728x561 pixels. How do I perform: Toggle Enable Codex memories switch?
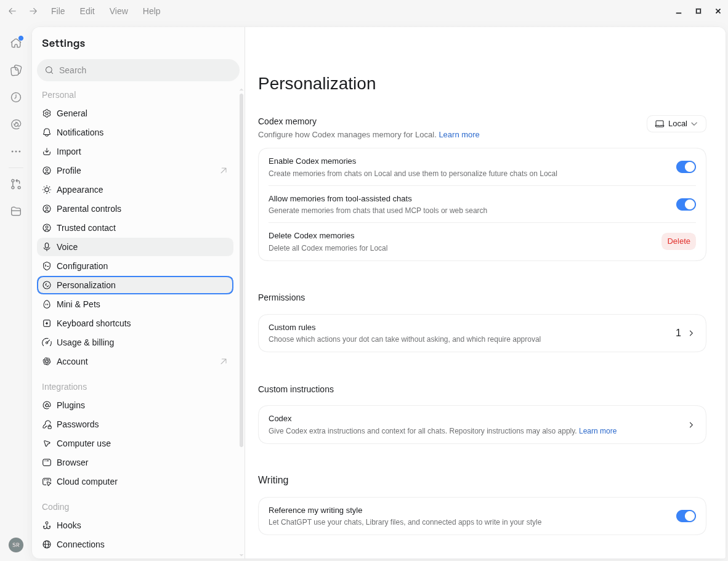coord(686,167)
